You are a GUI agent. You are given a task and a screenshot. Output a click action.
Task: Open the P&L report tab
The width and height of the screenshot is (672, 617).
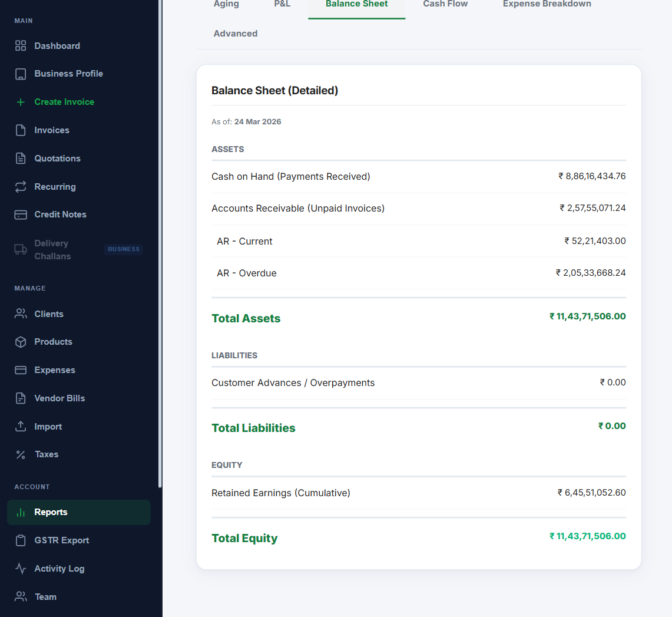coord(282,4)
